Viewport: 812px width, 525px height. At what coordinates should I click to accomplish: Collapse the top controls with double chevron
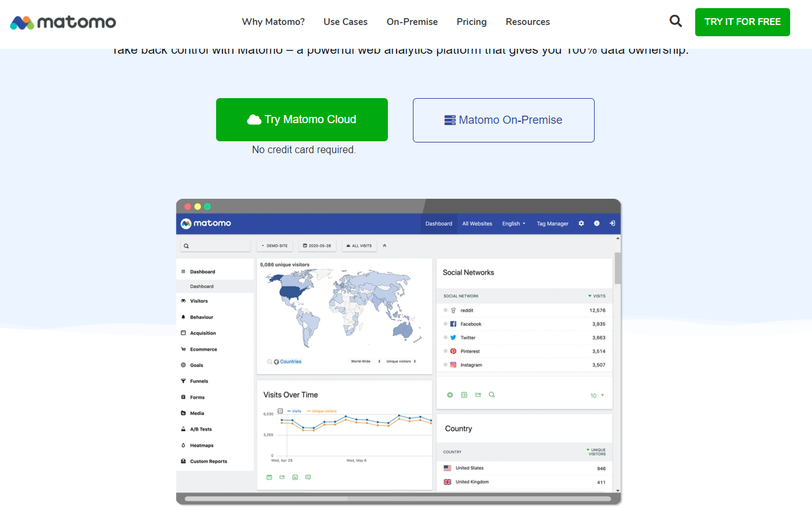point(385,246)
